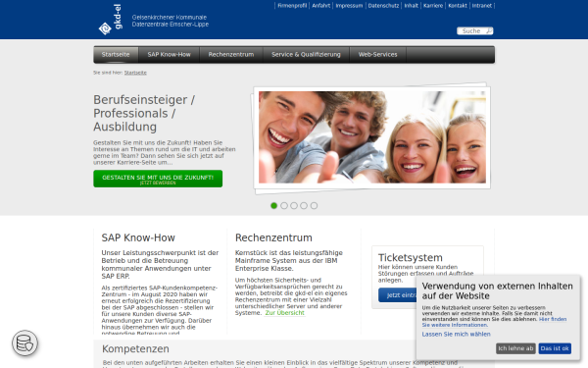
Task: Open the Datenschutz link
Action: [x=383, y=5]
